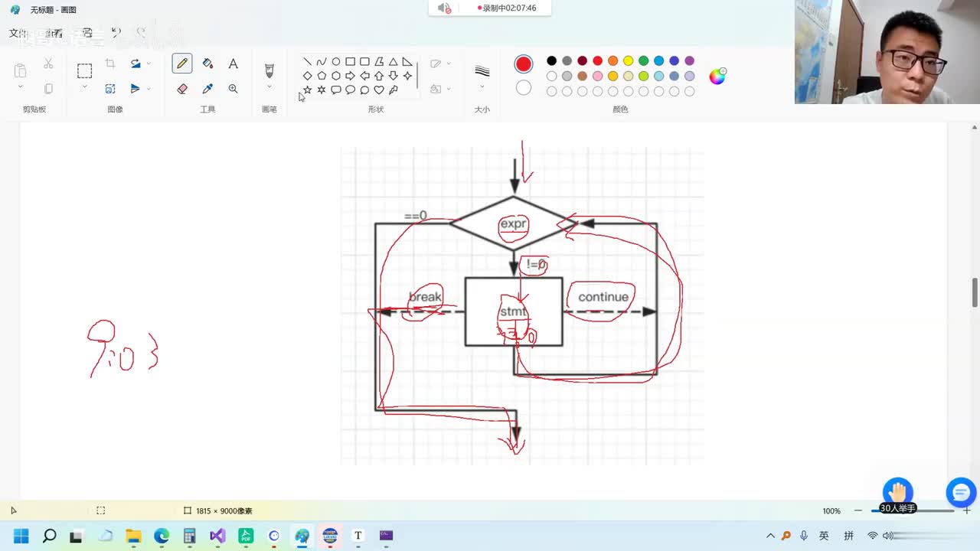Click the Cut scissors icon
The width and height of the screenshot is (980, 551).
pyautogui.click(x=48, y=64)
